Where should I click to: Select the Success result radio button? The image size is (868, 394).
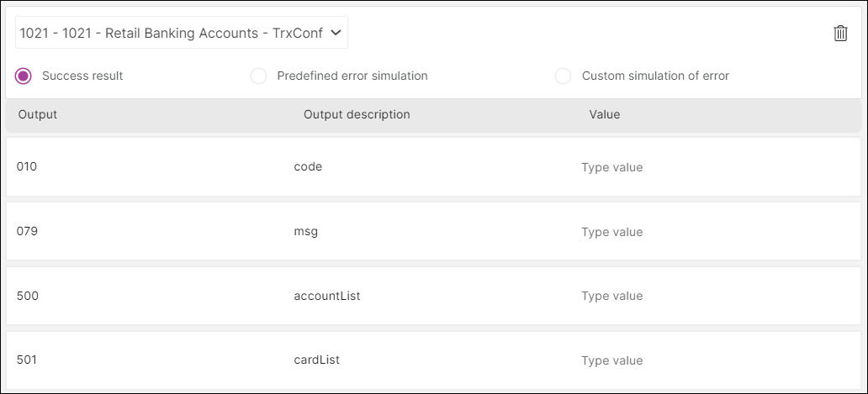[24, 76]
